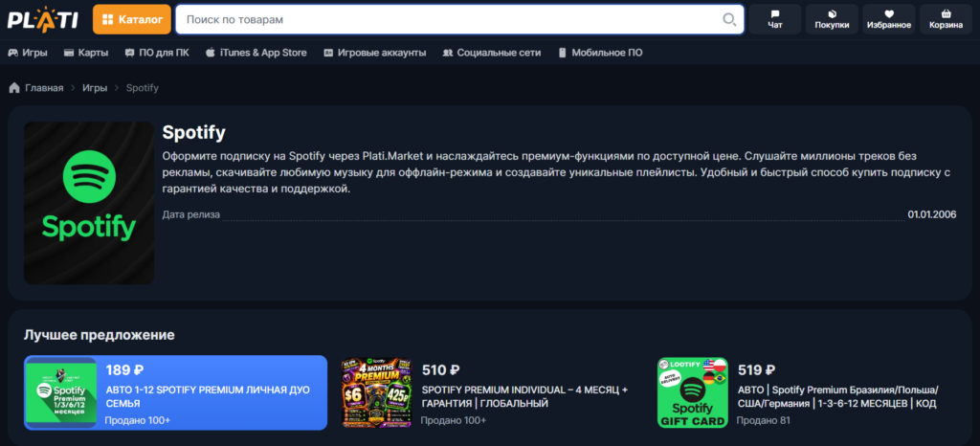Open АВТО Spotify Premium Бразилия/Польша offer
Image resolution: width=980 pixels, height=446 pixels.
pos(837,396)
